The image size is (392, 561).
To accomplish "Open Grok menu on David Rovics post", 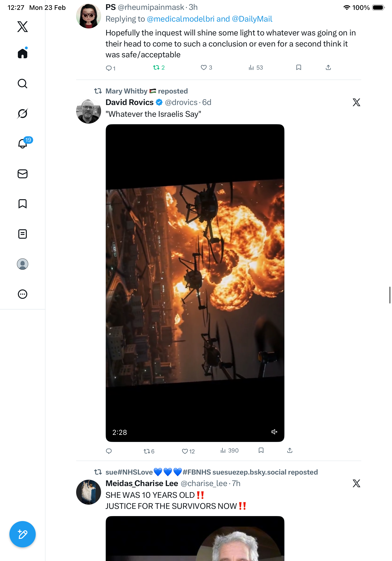I will tap(356, 102).
